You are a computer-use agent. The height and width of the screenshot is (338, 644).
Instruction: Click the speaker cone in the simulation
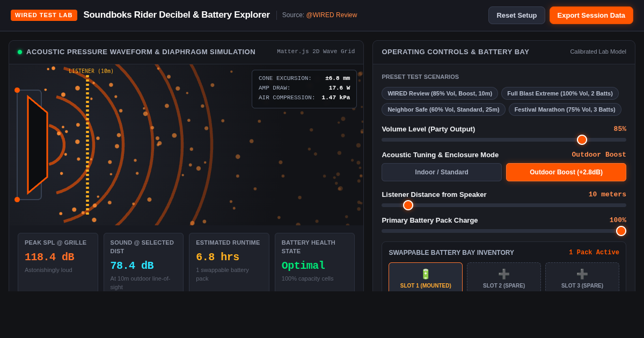point(38,145)
